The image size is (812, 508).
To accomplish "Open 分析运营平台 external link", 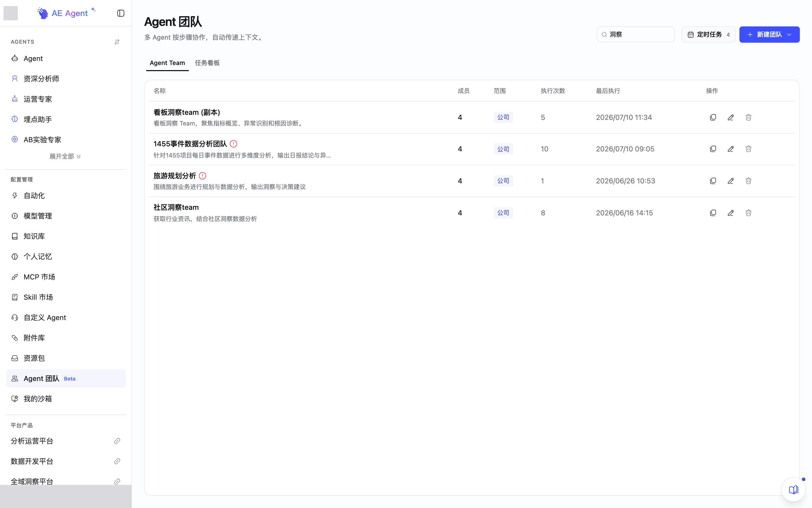I will (66, 441).
